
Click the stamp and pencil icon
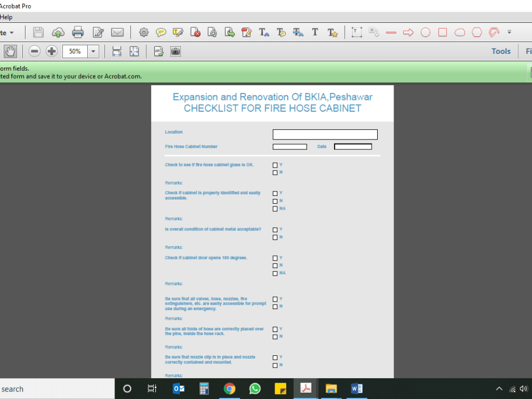[x=247, y=32]
